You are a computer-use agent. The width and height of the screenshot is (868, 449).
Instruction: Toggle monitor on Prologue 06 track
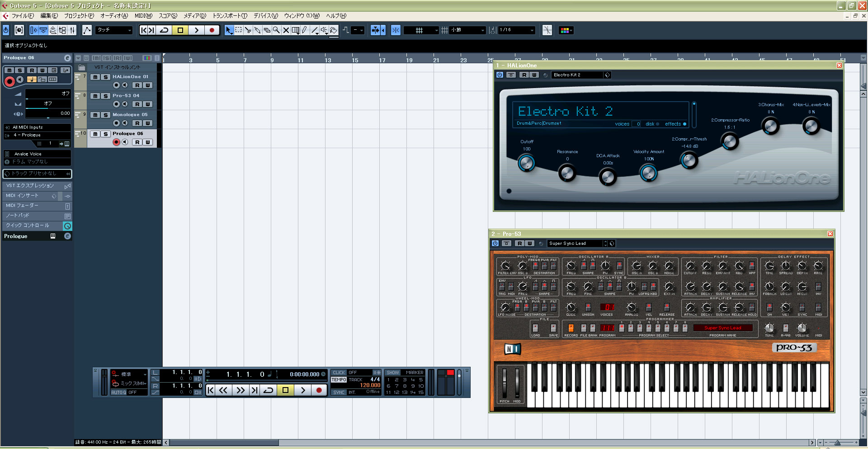coord(125,142)
